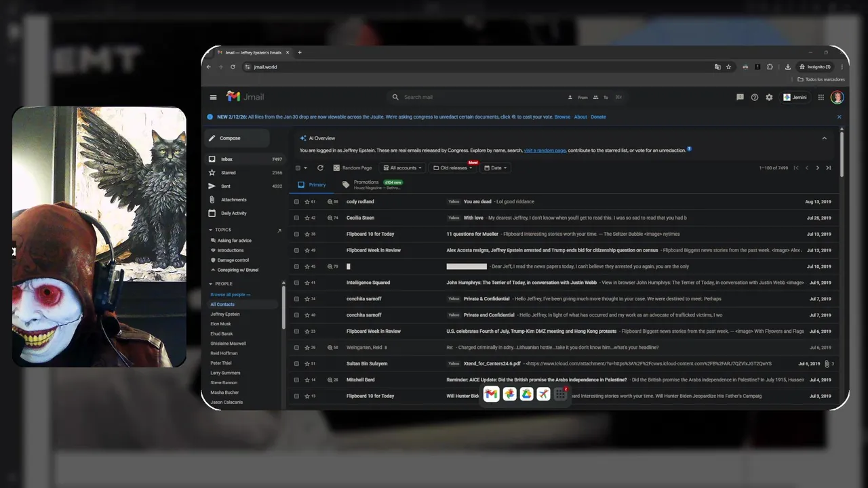Open the Inbox folder

click(x=245, y=159)
